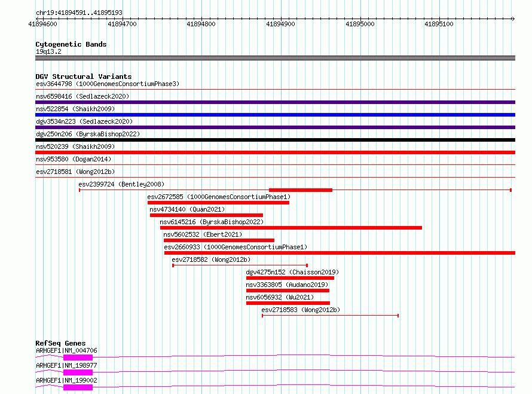Click the 41894700 ruler coordinate

(x=122, y=24)
